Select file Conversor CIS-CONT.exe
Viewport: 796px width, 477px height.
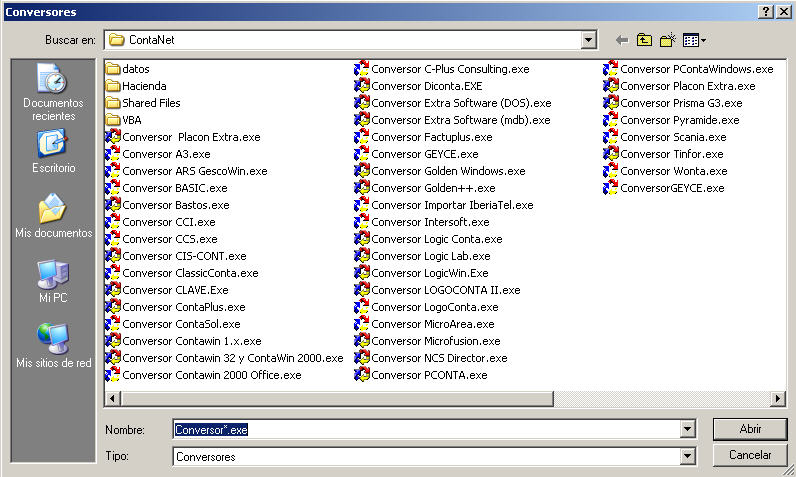point(176,256)
